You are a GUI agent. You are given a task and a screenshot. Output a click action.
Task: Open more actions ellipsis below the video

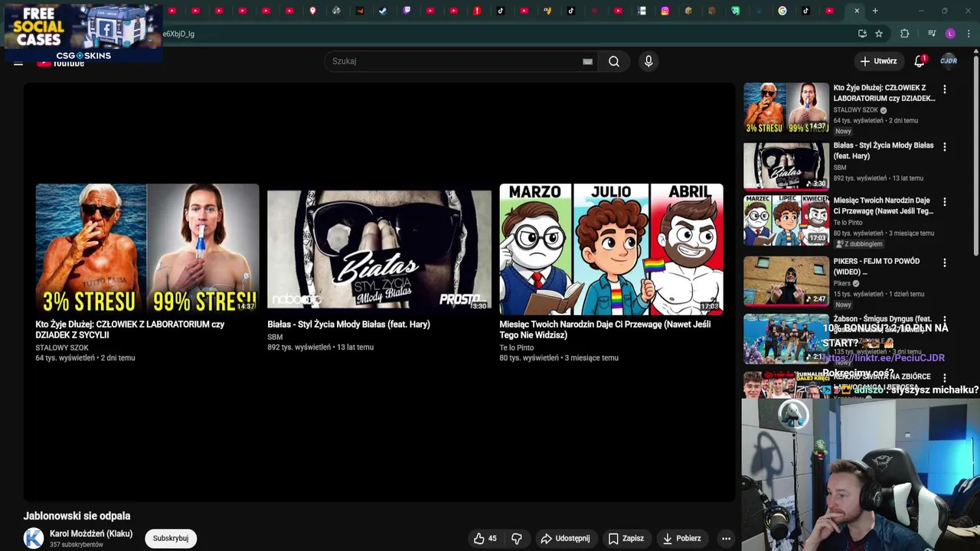point(726,538)
